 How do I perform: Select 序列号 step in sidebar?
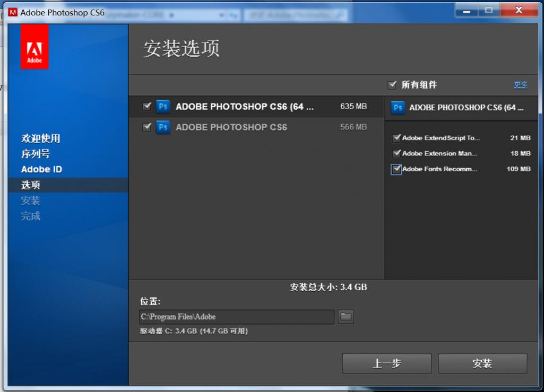click(x=36, y=154)
